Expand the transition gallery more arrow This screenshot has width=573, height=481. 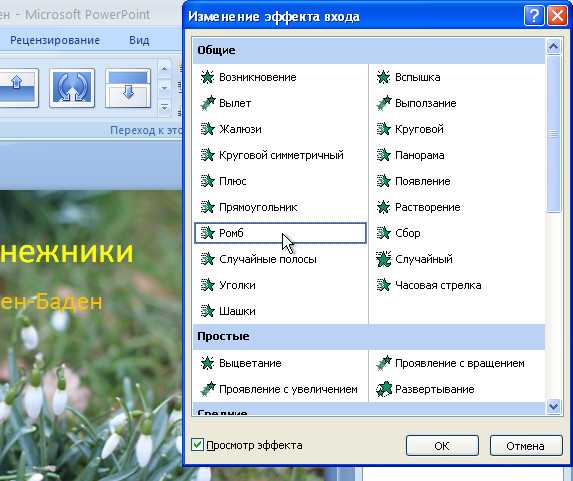164,107
